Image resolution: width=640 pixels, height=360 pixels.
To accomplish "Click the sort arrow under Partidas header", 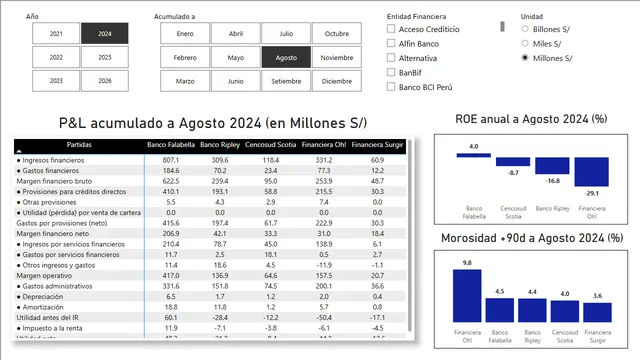I will pyautogui.click(x=19, y=151).
